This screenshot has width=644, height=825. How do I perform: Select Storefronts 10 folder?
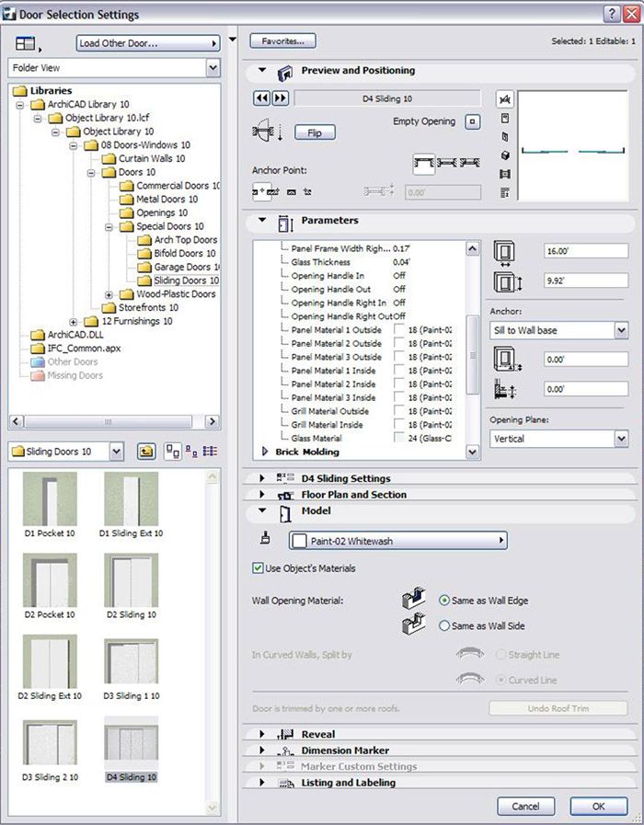click(140, 307)
